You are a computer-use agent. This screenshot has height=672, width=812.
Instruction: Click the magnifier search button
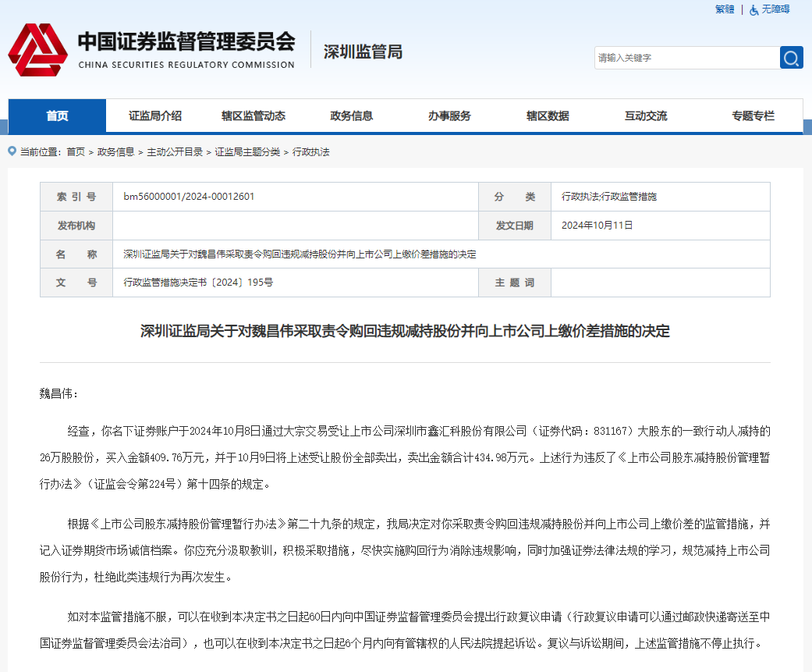[x=791, y=58]
